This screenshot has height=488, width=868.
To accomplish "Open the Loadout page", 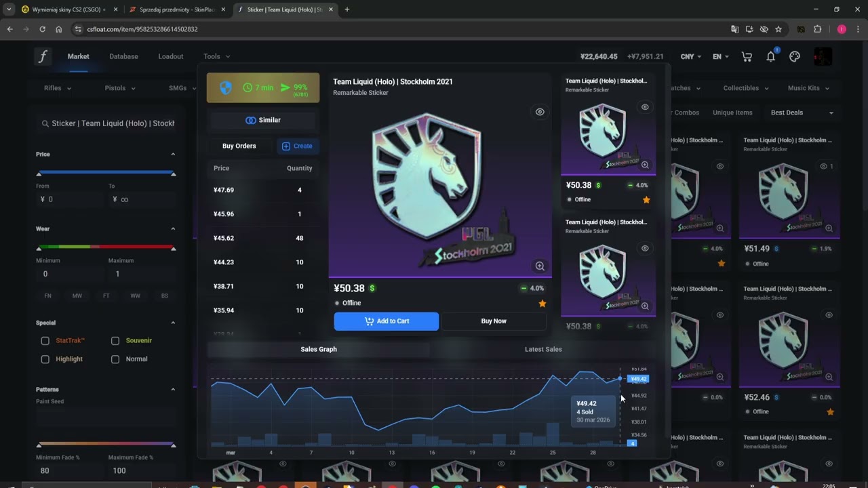I will coord(171,56).
